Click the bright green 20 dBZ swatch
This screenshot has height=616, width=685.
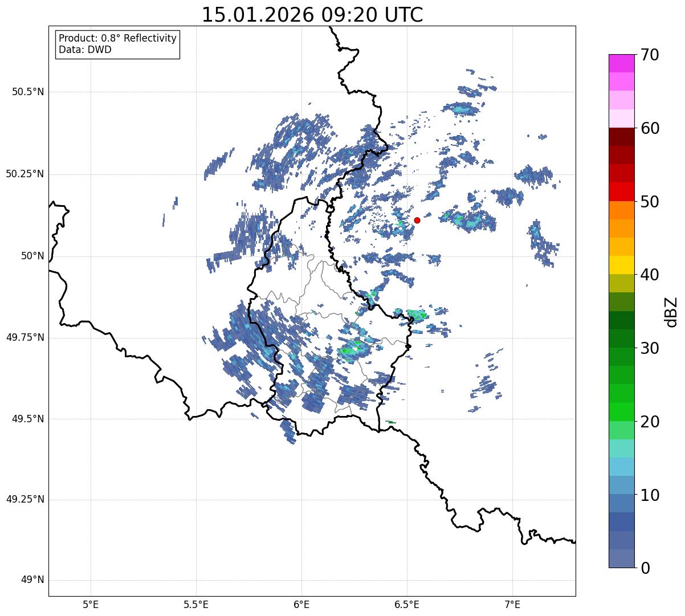(621, 412)
